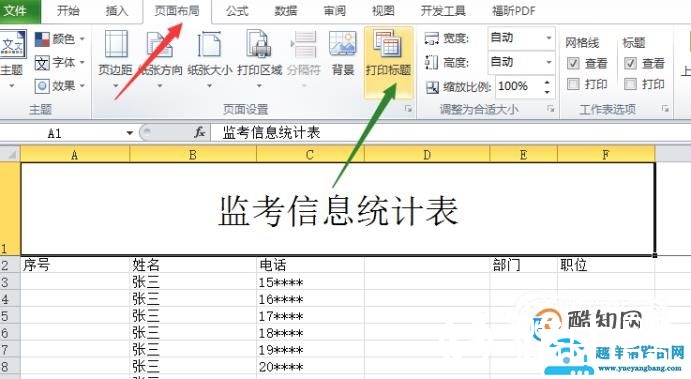
Task: Switch to the Data (数据) tab
Action: (x=286, y=11)
